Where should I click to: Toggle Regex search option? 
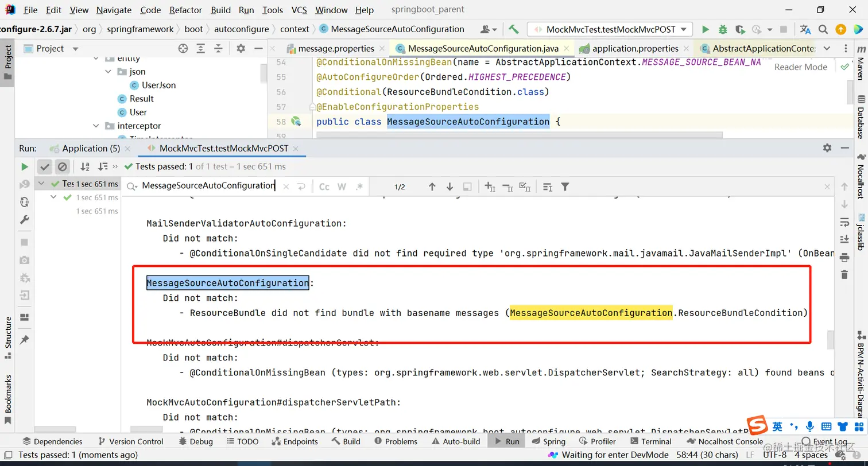(359, 187)
